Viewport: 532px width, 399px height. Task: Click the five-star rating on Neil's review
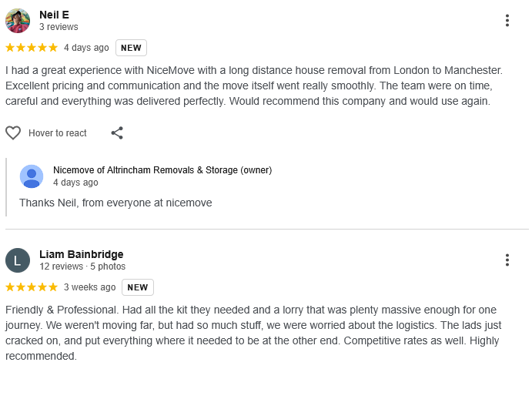click(32, 48)
